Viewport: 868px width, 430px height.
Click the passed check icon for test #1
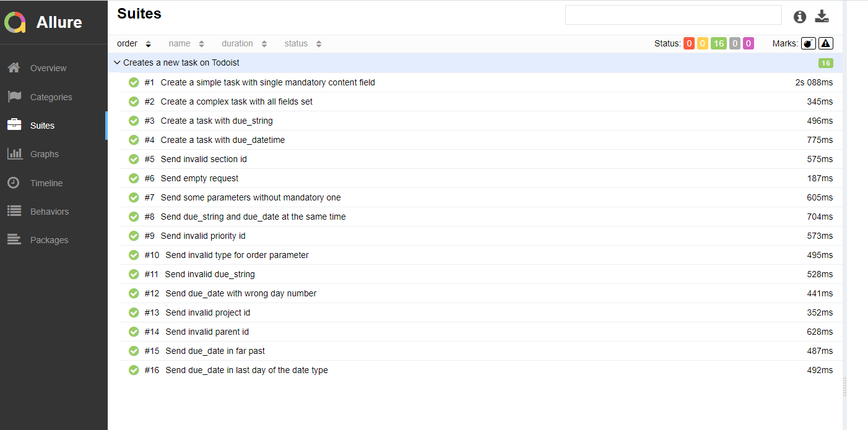(134, 82)
